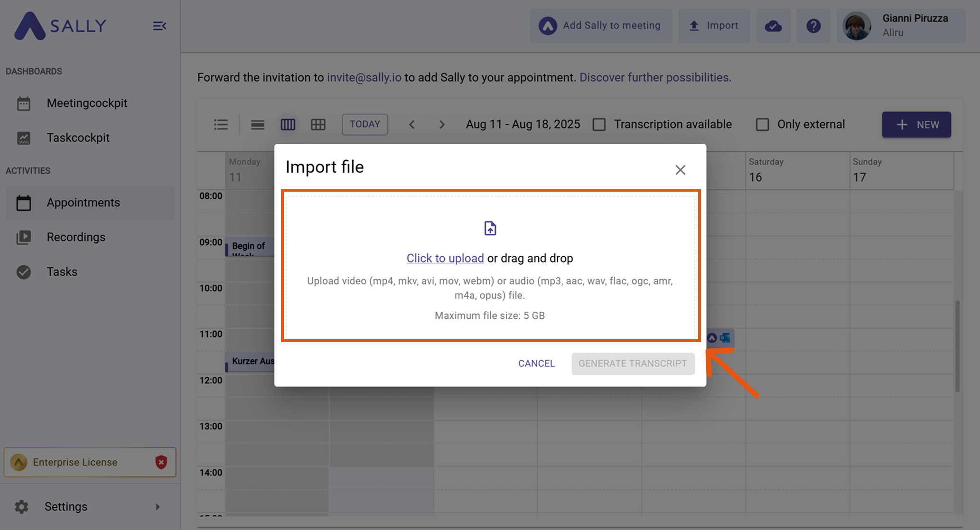Image resolution: width=980 pixels, height=530 pixels.
Task: Click the upload file icon
Action: tap(490, 228)
